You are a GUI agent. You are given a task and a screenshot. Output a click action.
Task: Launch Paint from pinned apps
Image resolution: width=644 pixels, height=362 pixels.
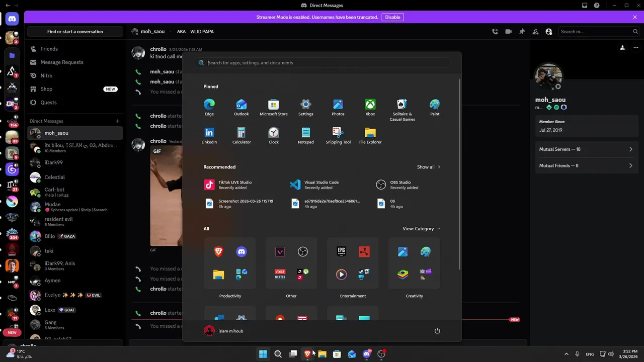point(435,108)
